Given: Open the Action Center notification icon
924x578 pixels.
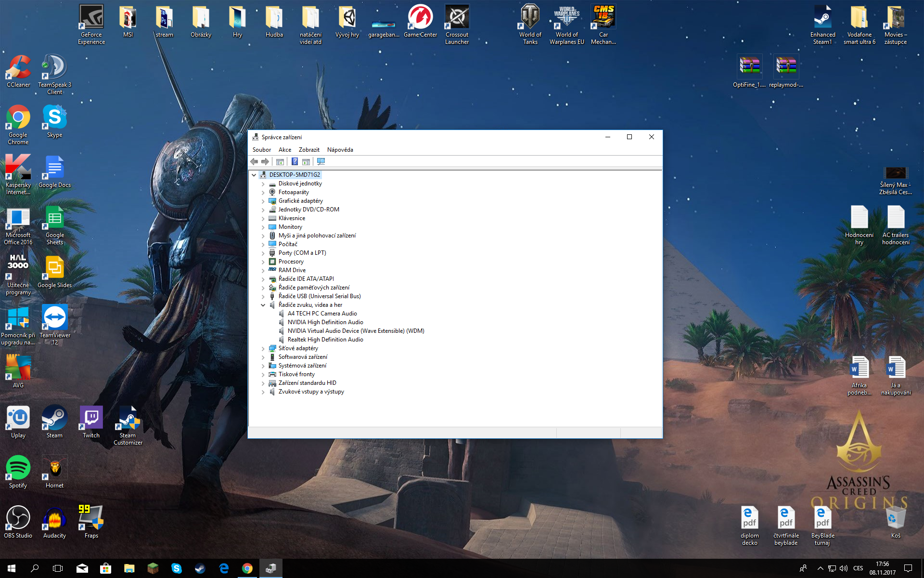Looking at the screenshot, I should click(908, 568).
